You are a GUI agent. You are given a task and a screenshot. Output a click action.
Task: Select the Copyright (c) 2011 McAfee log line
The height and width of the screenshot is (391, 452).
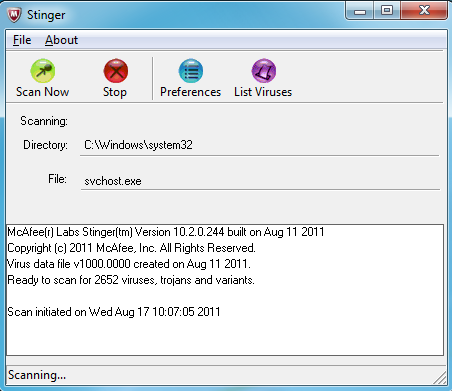[x=131, y=248]
